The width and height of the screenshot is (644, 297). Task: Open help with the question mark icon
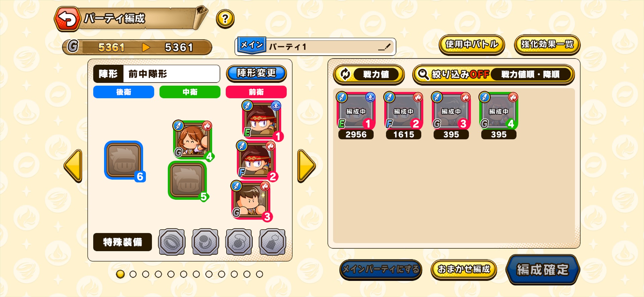pyautogui.click(x=225, y=19)
